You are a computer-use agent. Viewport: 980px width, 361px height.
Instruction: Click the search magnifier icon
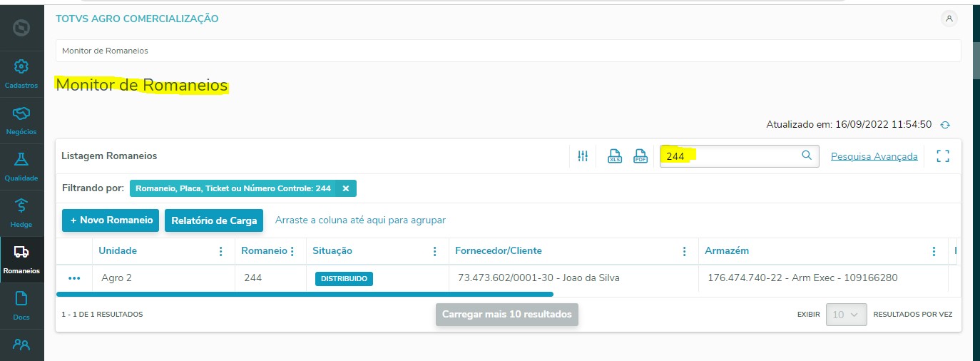pyautogui.click(x=807, y=156)
